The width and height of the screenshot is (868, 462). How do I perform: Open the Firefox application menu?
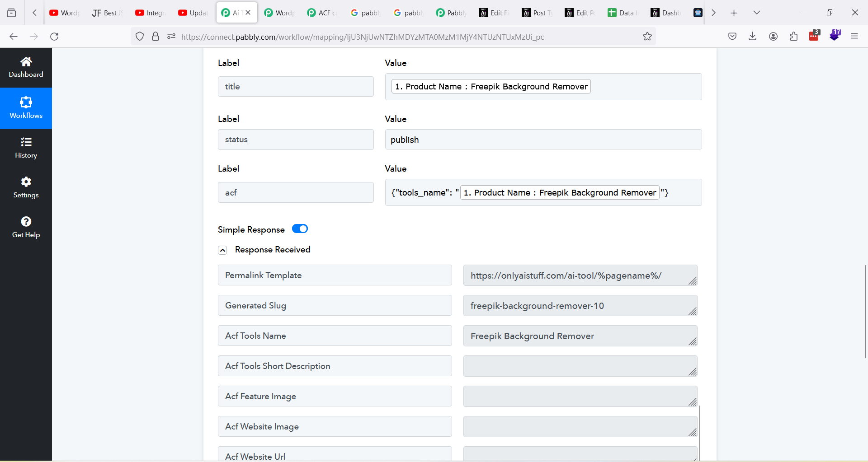coord(854,37)
